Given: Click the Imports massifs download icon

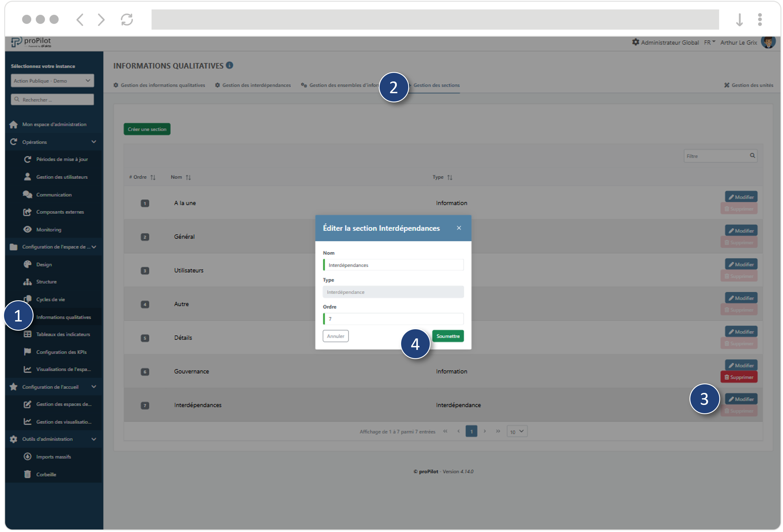Looking at the screenshot, I should point(28,457).
